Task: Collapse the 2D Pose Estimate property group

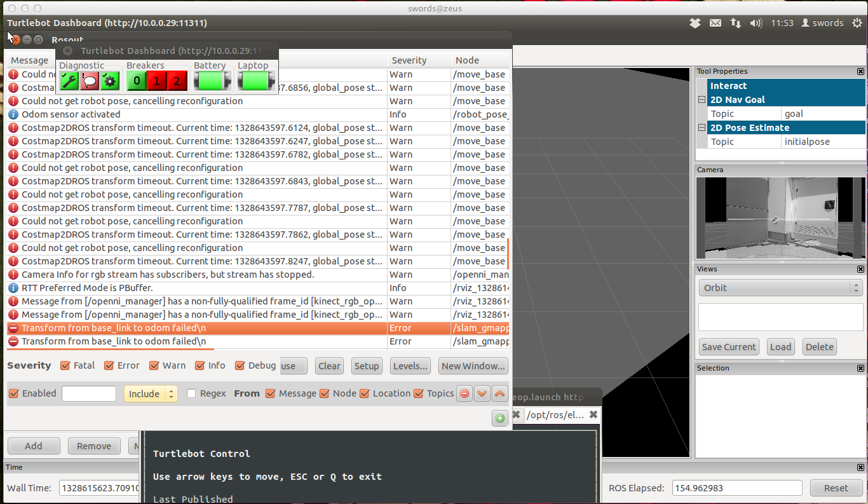Action: pyautogui.click(x=702, y=128)
